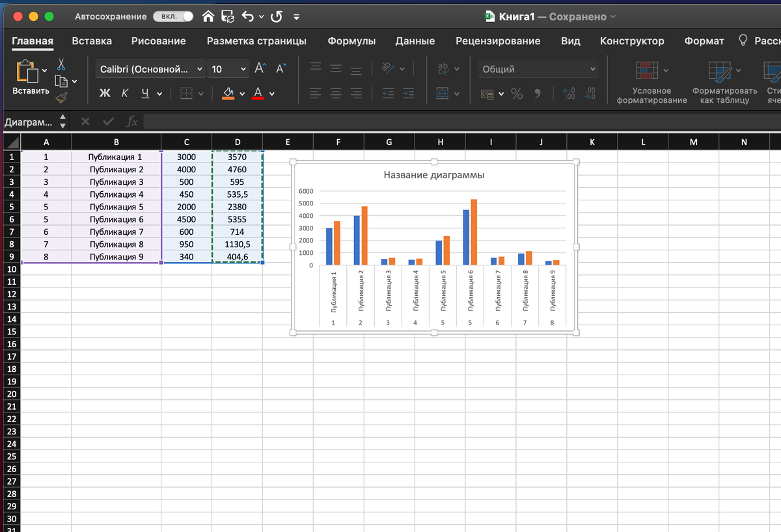Screen dimensions: 781x532
Task: Open the Конструктор tab
Action: click(x=632, y=41)
